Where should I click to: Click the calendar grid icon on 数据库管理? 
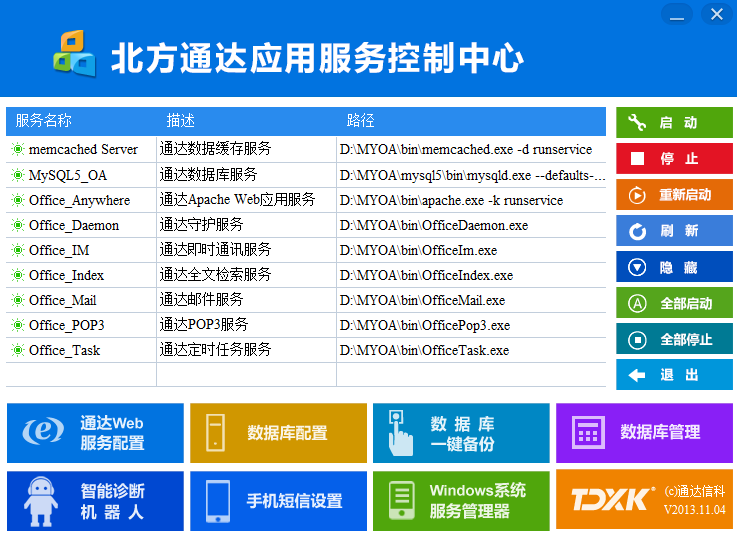[588, 432]
